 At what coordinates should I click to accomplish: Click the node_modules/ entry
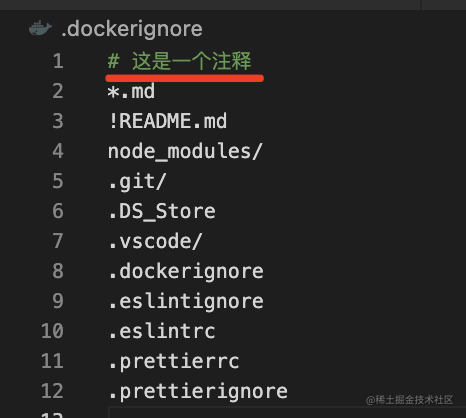pyautogui.click(x=185, y=151)
